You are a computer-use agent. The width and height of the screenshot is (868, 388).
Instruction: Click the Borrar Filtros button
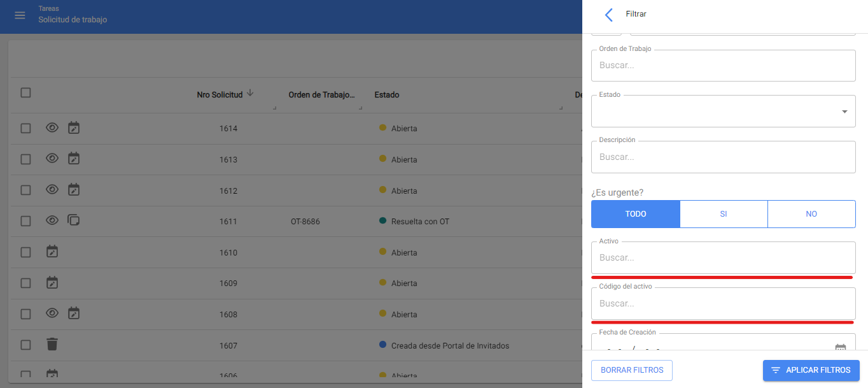[x=631, y=370]
